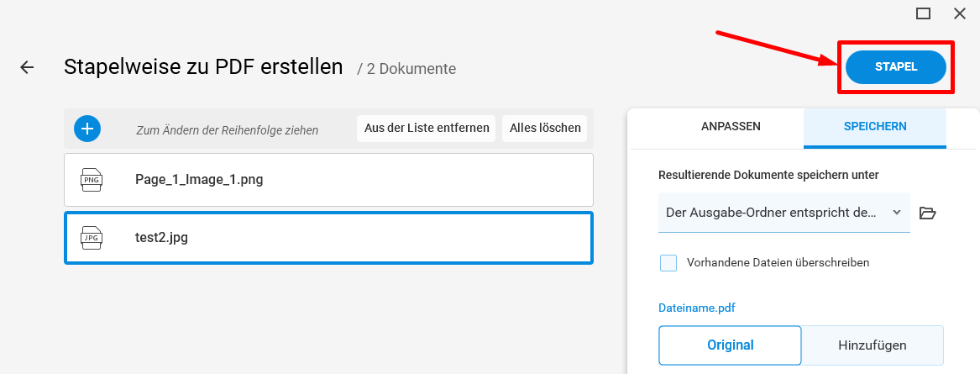This screenshot has height=374, width=980.
Task: Select Hinzufügen file name option
Action: pyautogui.click(x=873, y=345)
